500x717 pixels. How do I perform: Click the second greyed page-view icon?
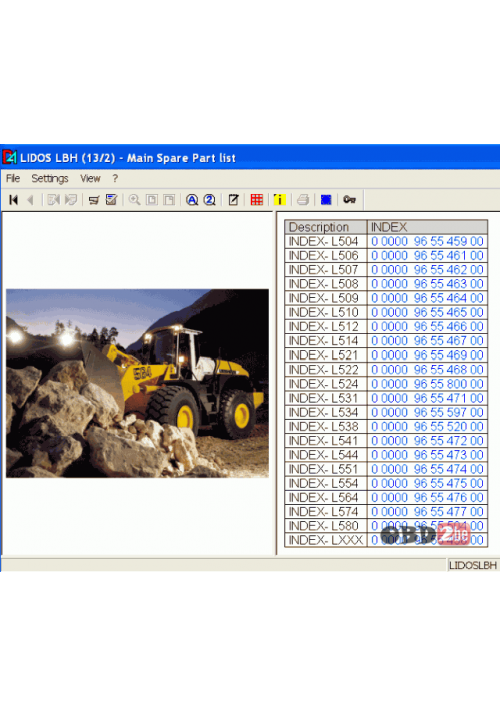[169, 200]
